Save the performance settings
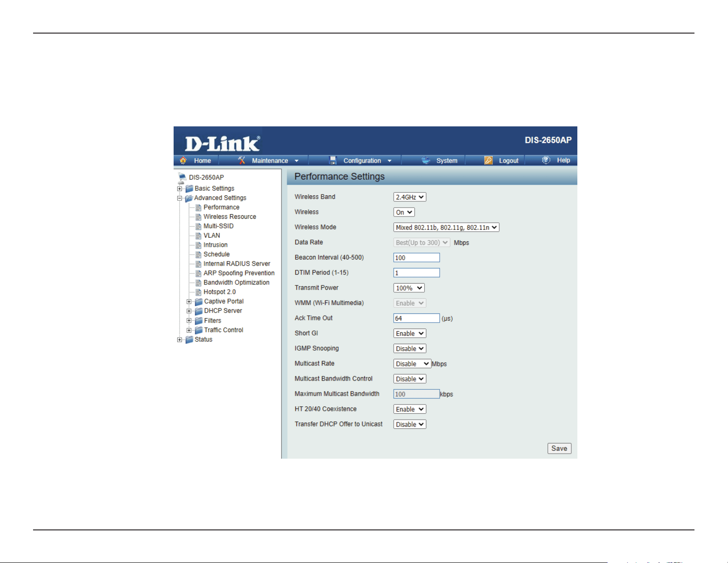Screen dimensions: 728x563 [559, 449]
